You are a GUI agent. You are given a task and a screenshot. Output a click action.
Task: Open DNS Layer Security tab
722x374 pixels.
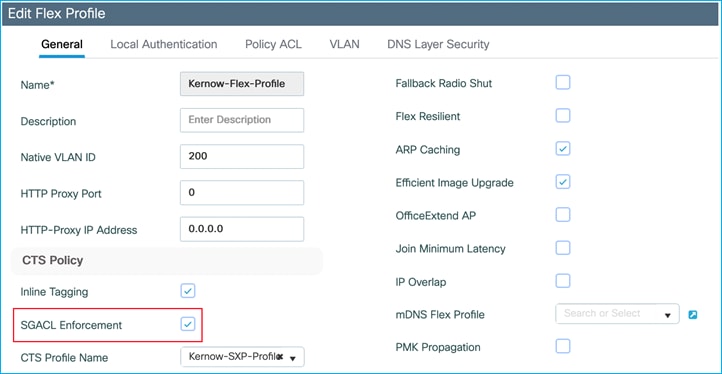click(438, 44)
